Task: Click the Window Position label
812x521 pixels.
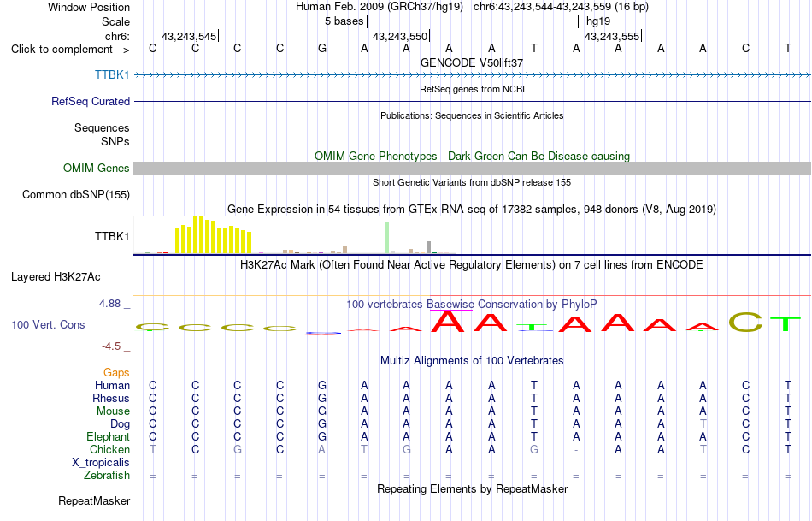Action: pos(89,7)
